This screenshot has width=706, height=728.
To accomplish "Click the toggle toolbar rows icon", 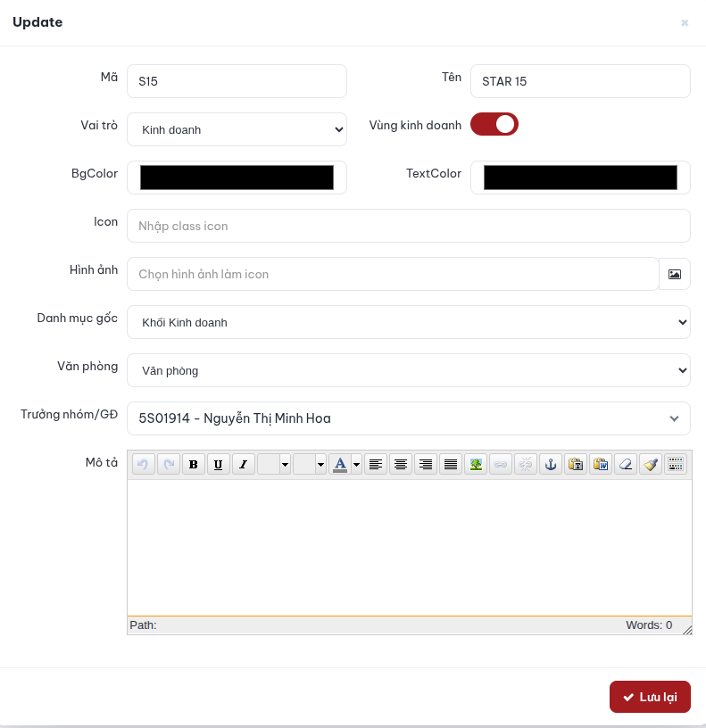I will [676, 464].
